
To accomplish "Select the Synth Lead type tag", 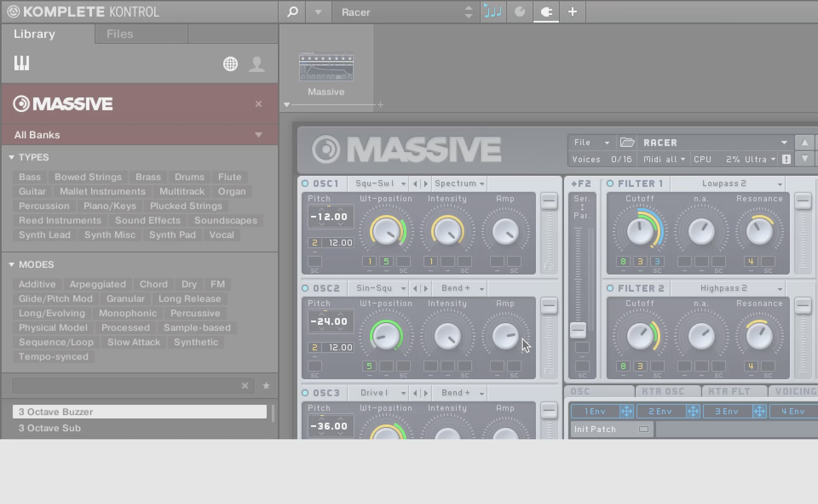I will pos(45,235).
